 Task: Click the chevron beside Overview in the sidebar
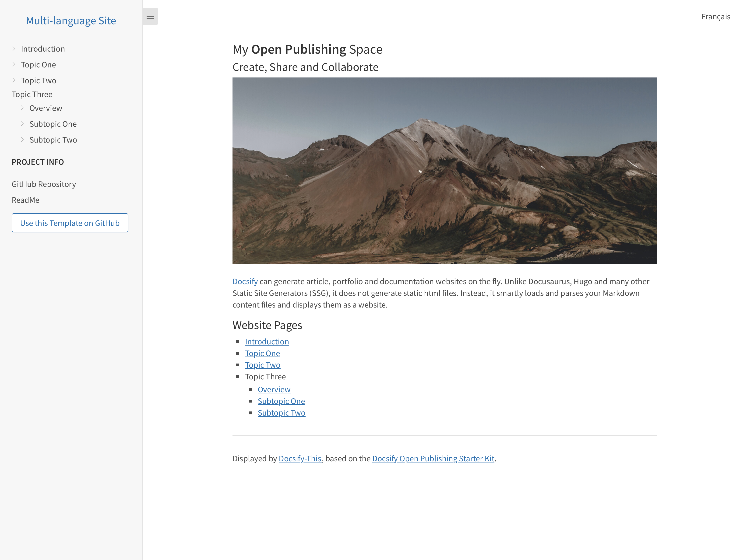(x=22, y=108)
